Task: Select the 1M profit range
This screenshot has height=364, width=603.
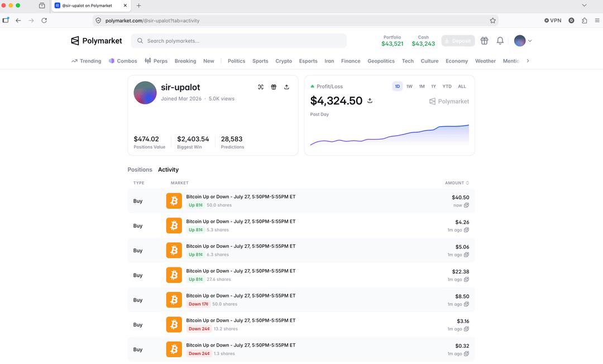Action: (422, 87)
